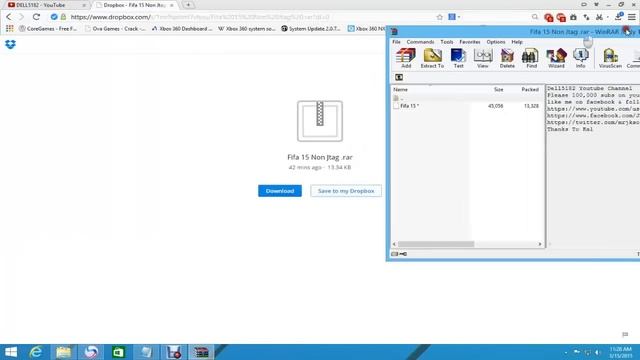Show archive Info in WinRAR
Image resolution: width=640 pixels, height=360 pixels.
click(x=580, y=58)
